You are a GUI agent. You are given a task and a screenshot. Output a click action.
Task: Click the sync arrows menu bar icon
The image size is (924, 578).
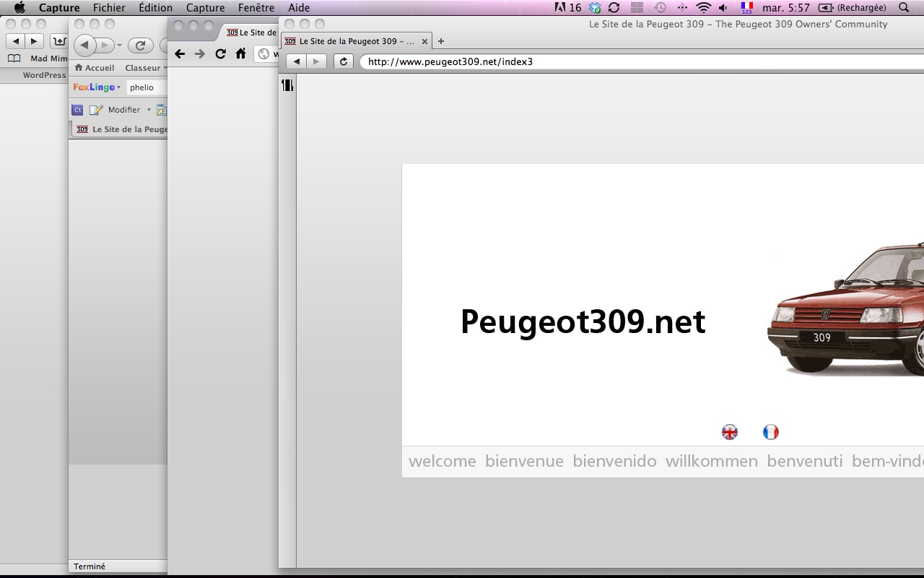pos(614,8)
